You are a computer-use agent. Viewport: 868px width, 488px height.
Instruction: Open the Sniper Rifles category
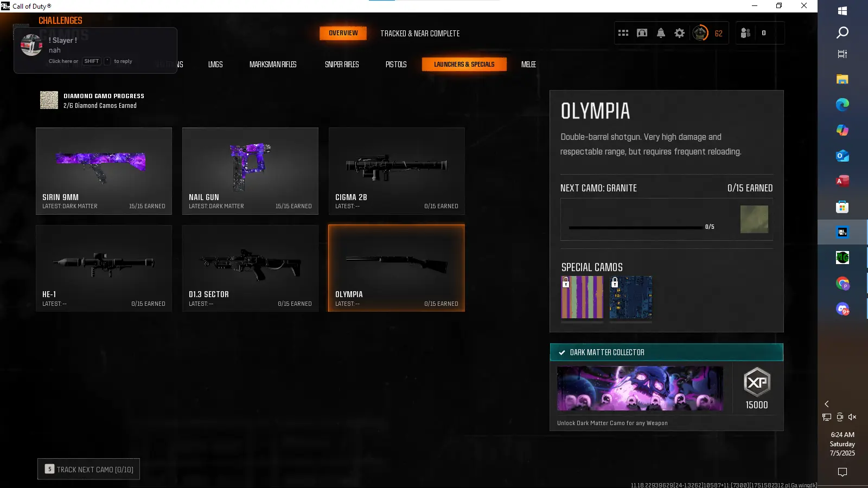coord(342,65)
